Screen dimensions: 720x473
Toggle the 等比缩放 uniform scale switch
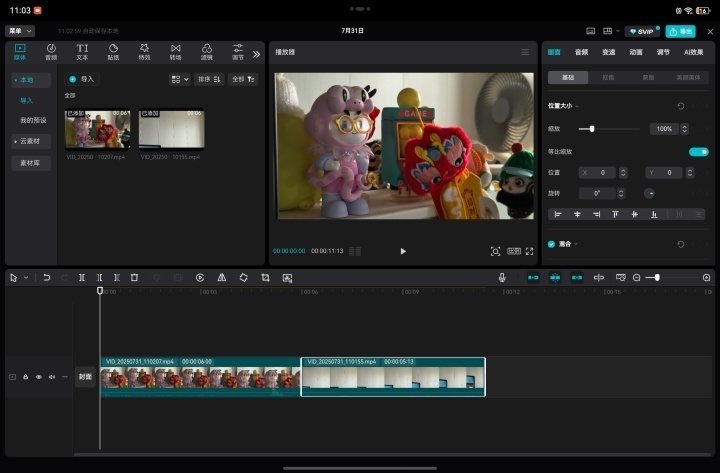pos(698,152)
